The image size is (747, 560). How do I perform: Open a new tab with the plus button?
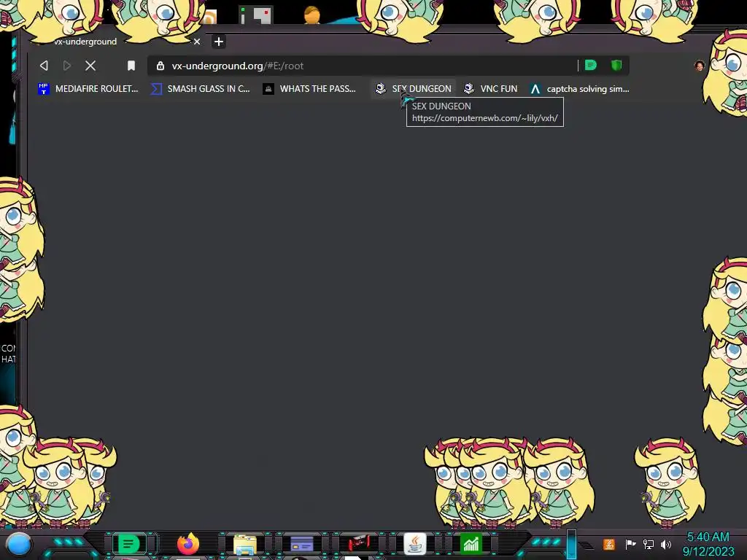pyautogui.click(x=219, y=42)
